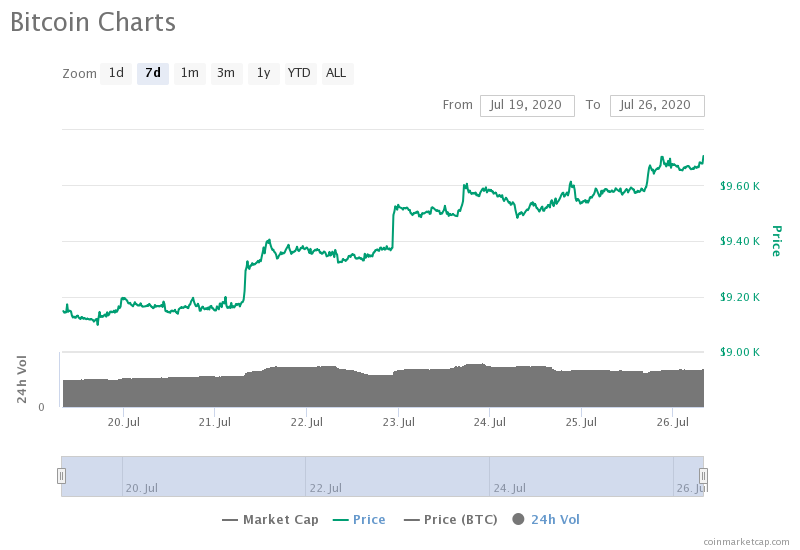Click the 23. Jul x-axis label

398,422
